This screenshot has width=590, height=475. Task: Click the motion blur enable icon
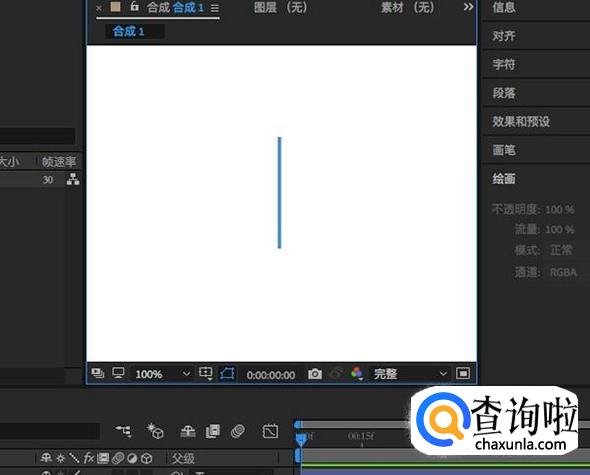238,431
